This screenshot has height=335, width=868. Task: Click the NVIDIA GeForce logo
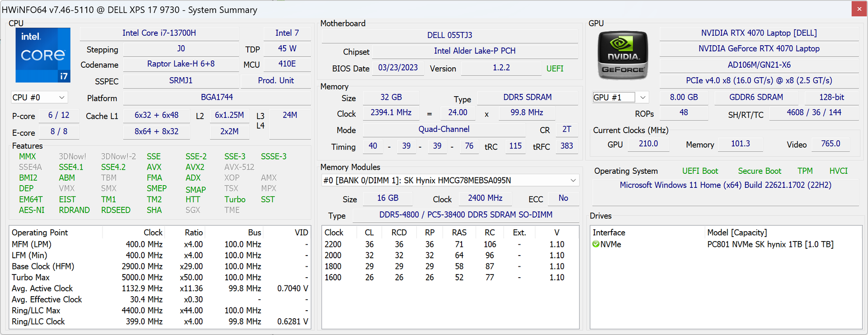point(623,55)
